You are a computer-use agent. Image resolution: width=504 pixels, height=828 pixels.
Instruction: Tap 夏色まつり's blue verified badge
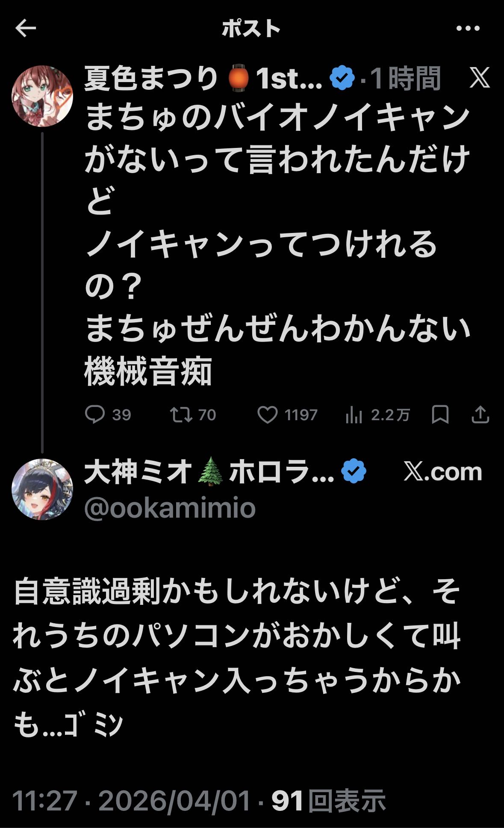click(x=342, y=78)
